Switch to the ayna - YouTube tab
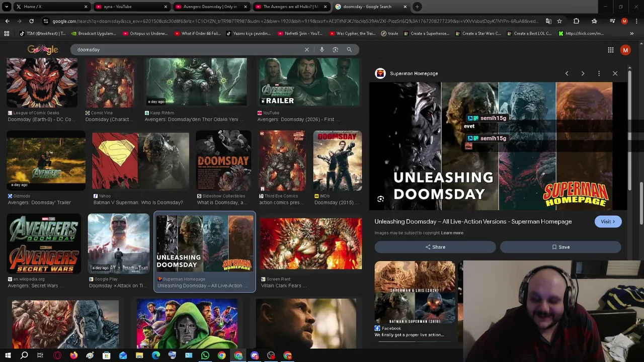This screenshot has width=644, height=362. (x=131, y=7)
